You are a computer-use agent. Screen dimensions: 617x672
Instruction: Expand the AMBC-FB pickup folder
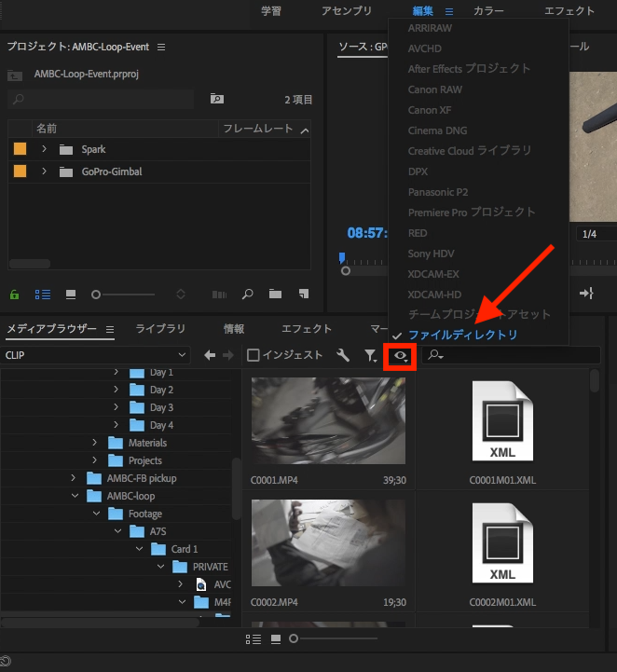coord(74,477)
